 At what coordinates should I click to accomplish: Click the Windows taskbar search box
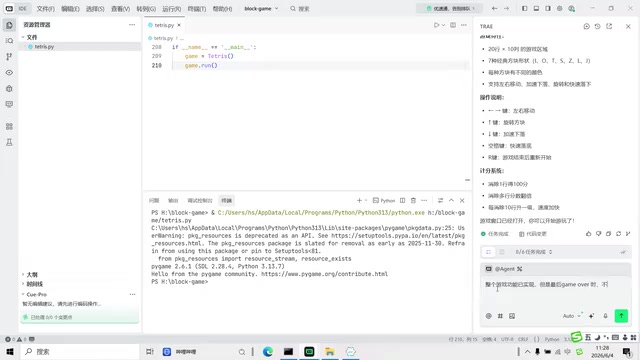tap(80, 352)
